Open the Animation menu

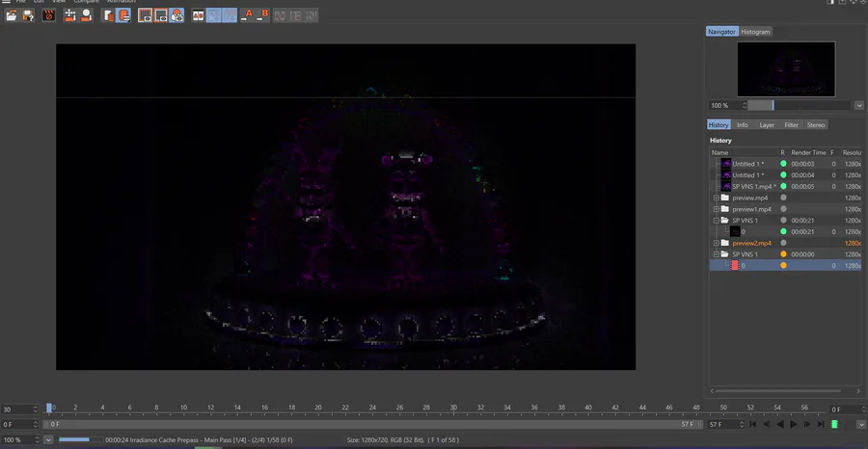click(121, 2)
